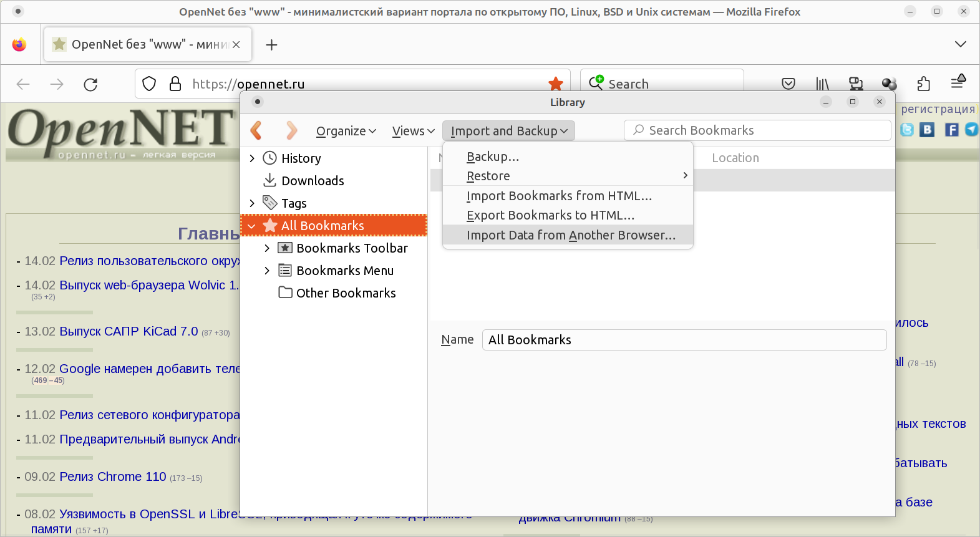Open the Уязвимость в OpenSSL news link
This screenshot has height=537, width=980.
click(150, 515)
